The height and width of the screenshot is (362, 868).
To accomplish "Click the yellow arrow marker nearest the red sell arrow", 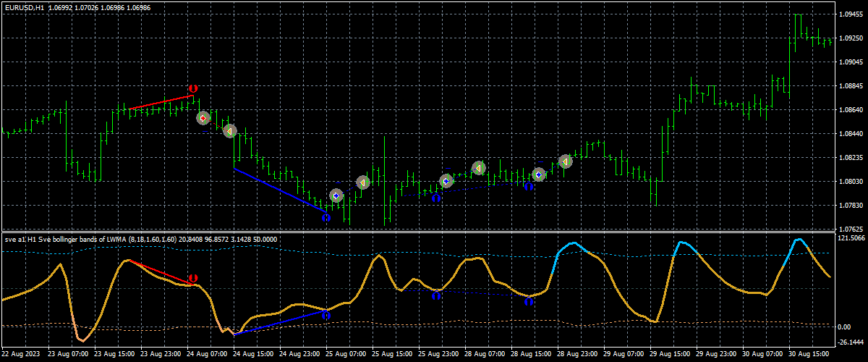I will point(229,131).
